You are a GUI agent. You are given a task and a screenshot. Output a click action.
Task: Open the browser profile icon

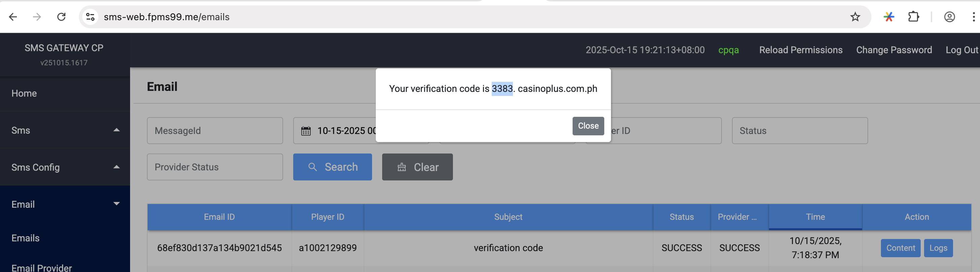tap(949, 17)
